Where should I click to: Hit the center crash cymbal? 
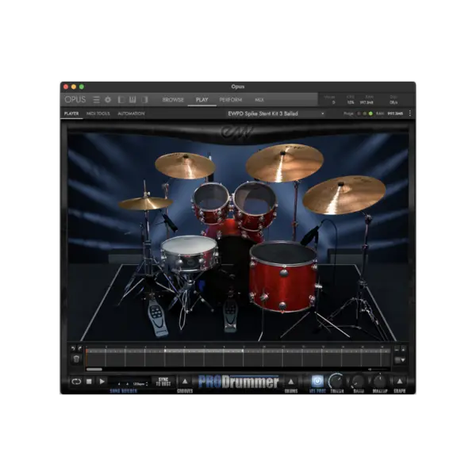(284, 163)
